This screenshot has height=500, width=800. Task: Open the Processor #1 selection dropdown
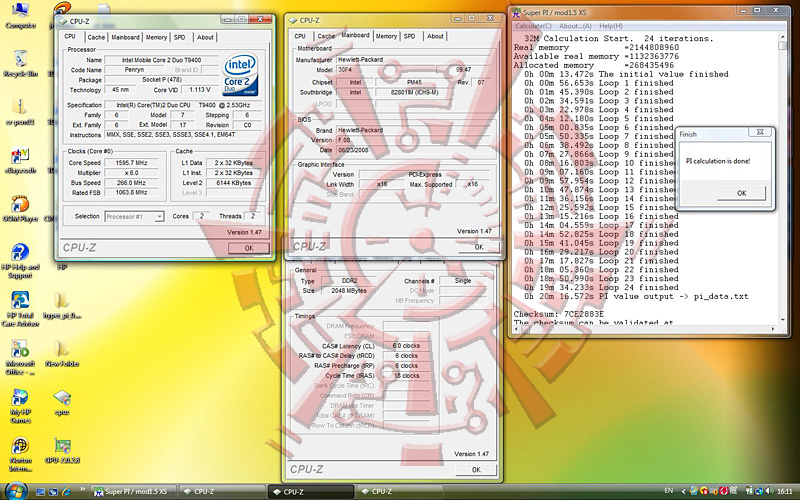click(x=134, y=216)
